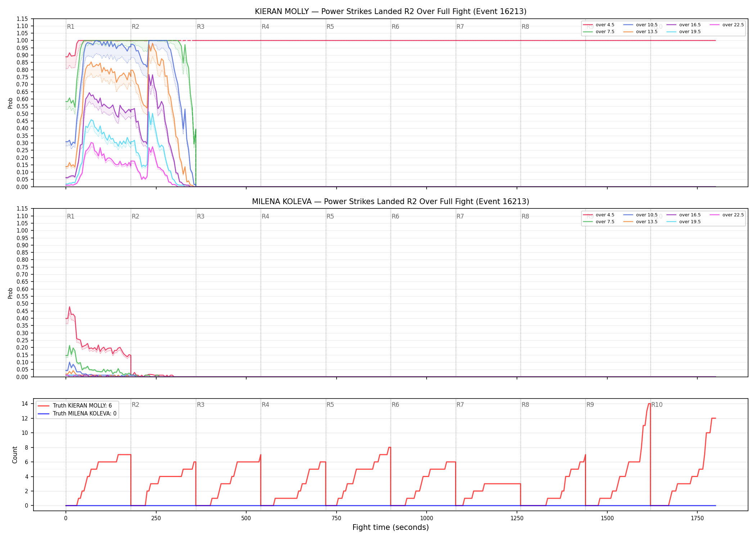Click the 'over 4.5' legend entry in top chart
This screenshot has height=540, width=756.
(599, 25)
